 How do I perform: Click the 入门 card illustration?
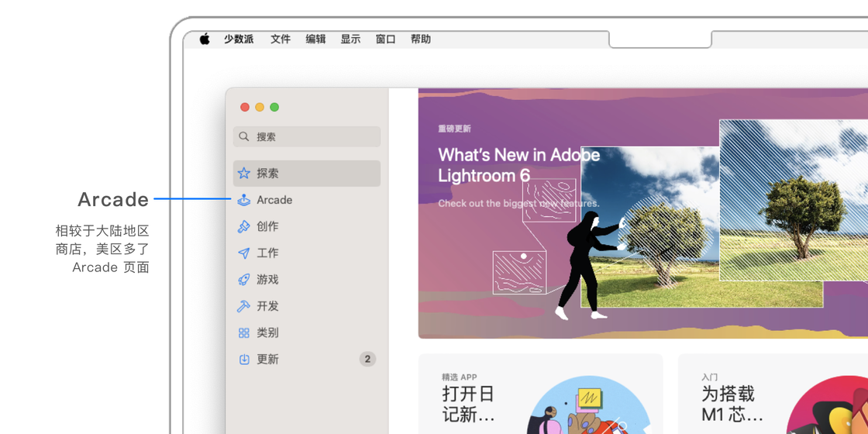pyautogui.click(x=826, y=405)
